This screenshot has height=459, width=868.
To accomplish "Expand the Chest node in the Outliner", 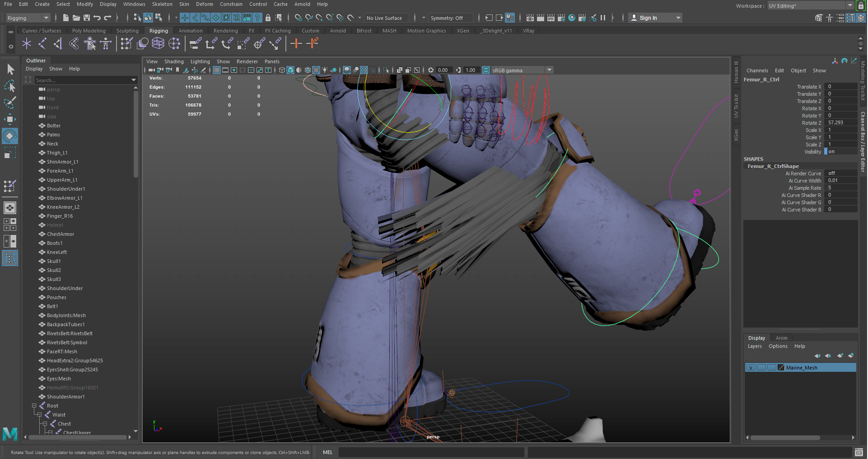I will [x=45, y=424].
